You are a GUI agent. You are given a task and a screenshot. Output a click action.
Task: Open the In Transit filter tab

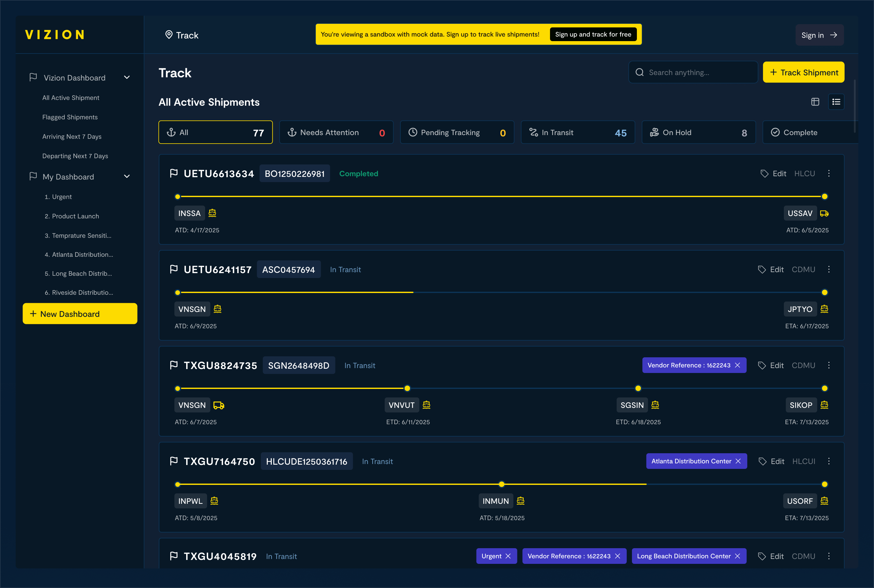pyautogui.click(x=577, y=132)
